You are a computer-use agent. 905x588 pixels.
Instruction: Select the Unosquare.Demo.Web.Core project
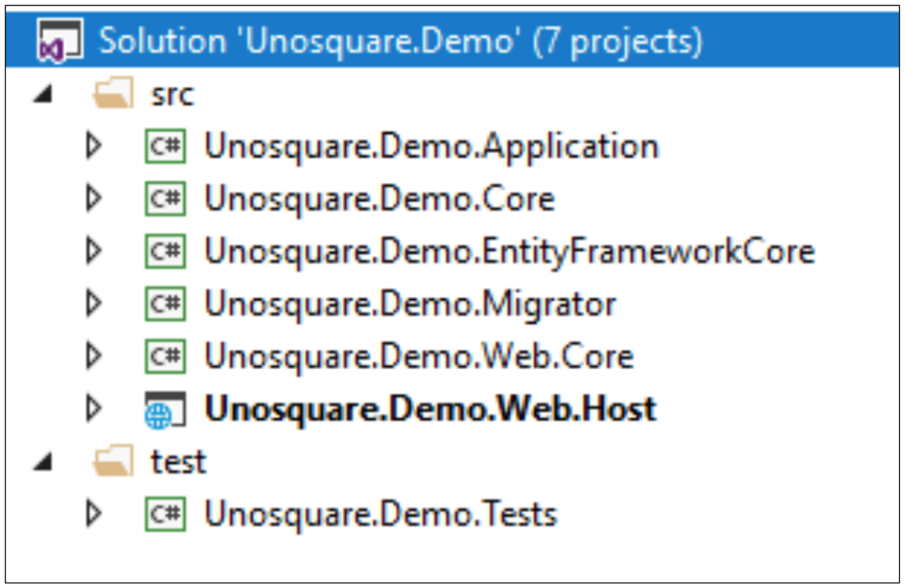(x=418, y=356)
